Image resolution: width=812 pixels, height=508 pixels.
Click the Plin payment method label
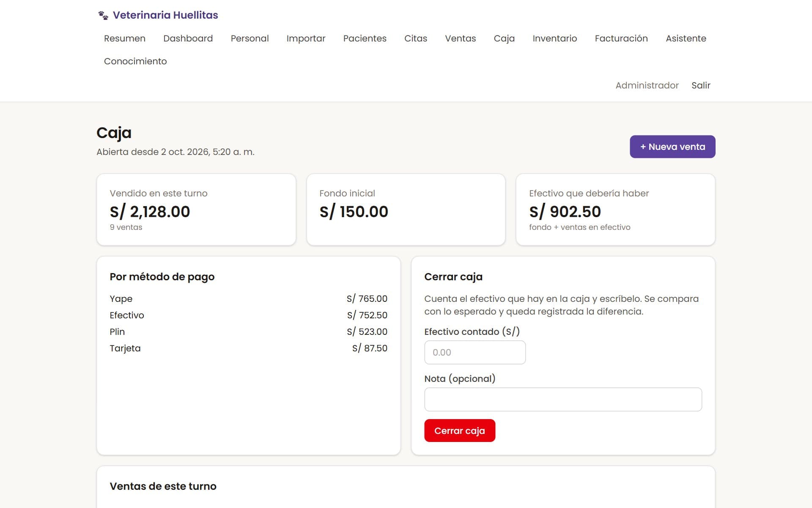[x=117, y=332]
